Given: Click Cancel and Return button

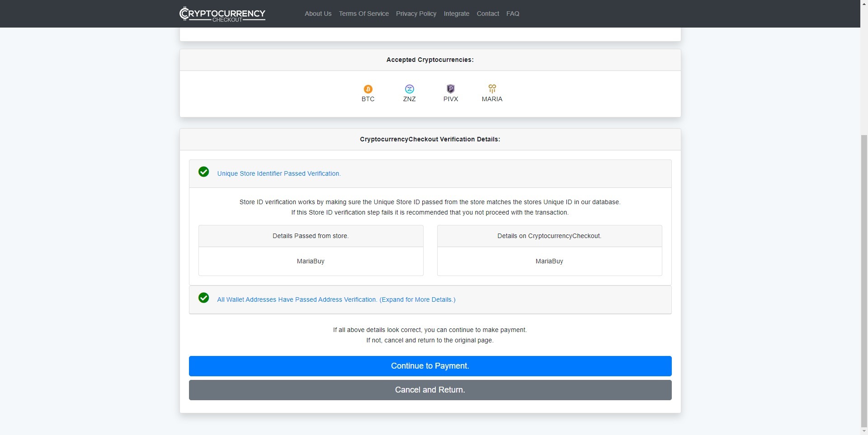Looking at the screenshot, I should (430, 390).
